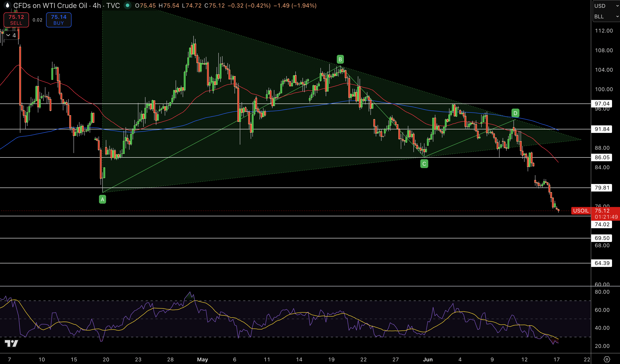Screen dimensions: 620x364
Task: Click the 91.84 horizontal line price label
Action: tap(602, 129)
